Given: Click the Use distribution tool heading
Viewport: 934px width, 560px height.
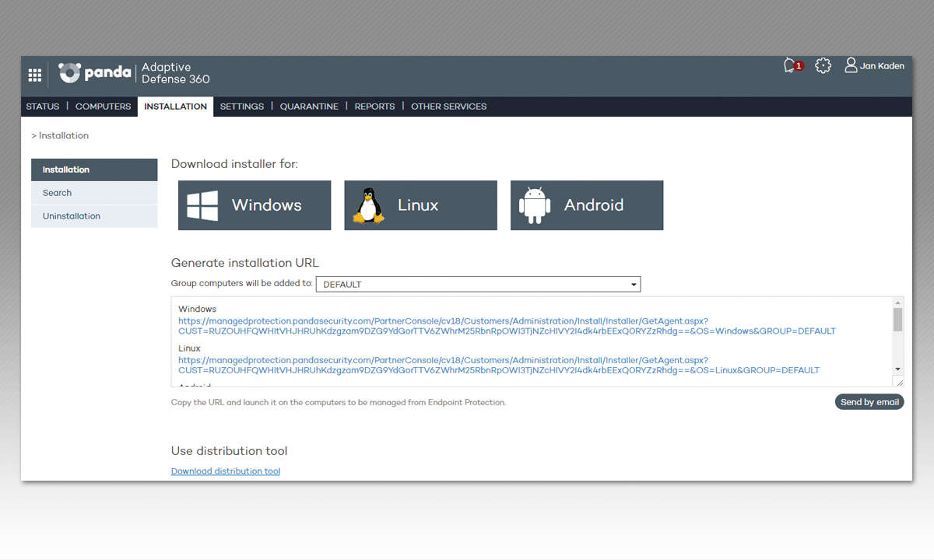Looking at the screenshot, I should click(229, 451).
